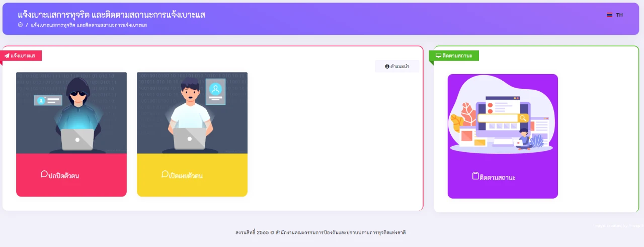
Task: Open the คำแนะนำ guidance button
Action: (397, 67)
